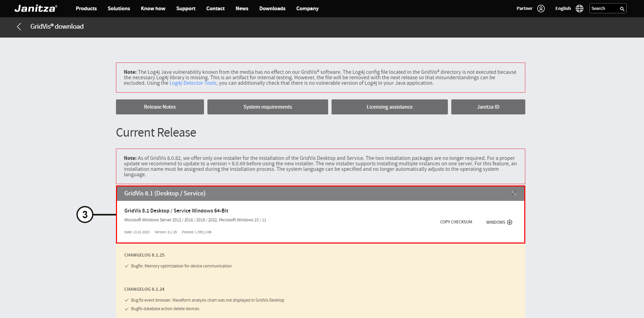Open System requirements
The width and height of the screenshot is (644, 318).
coord(268,107)
